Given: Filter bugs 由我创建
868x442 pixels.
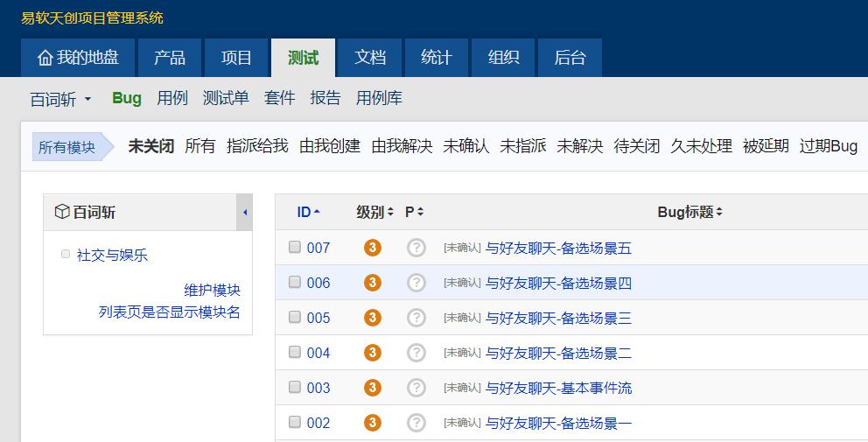Looking at the screenshot, I should point(330,146).
